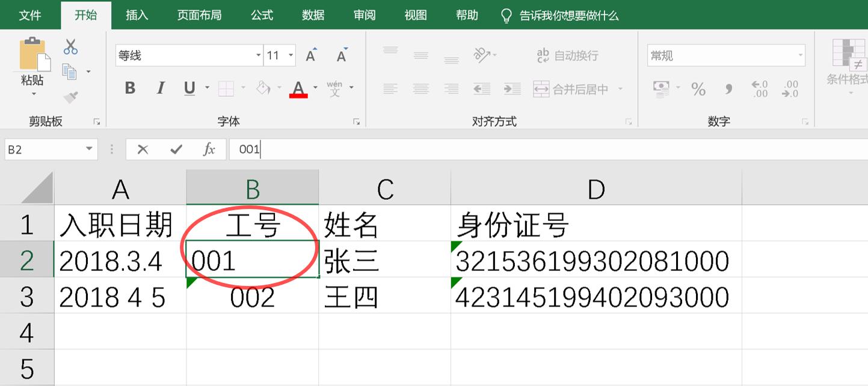Select cell D3 containing 王四's ID number
This screenshot has width=868, height=386.
(596, 295)
